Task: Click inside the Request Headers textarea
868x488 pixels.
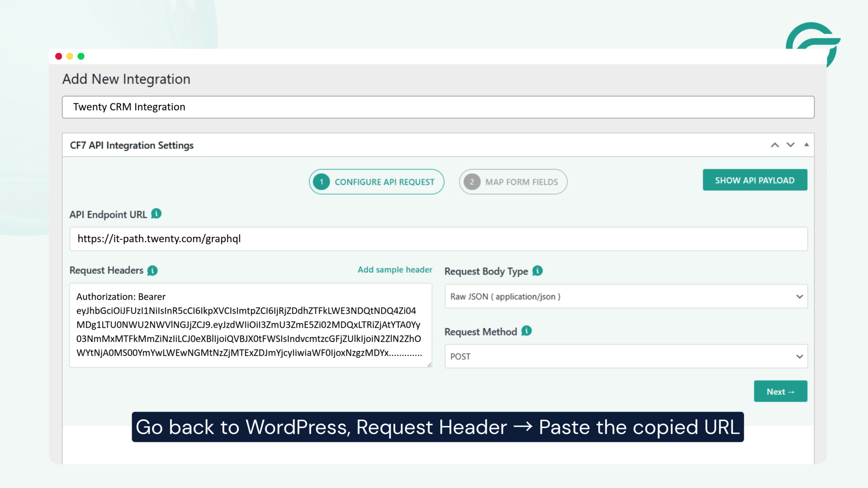Action: point(251,325)
